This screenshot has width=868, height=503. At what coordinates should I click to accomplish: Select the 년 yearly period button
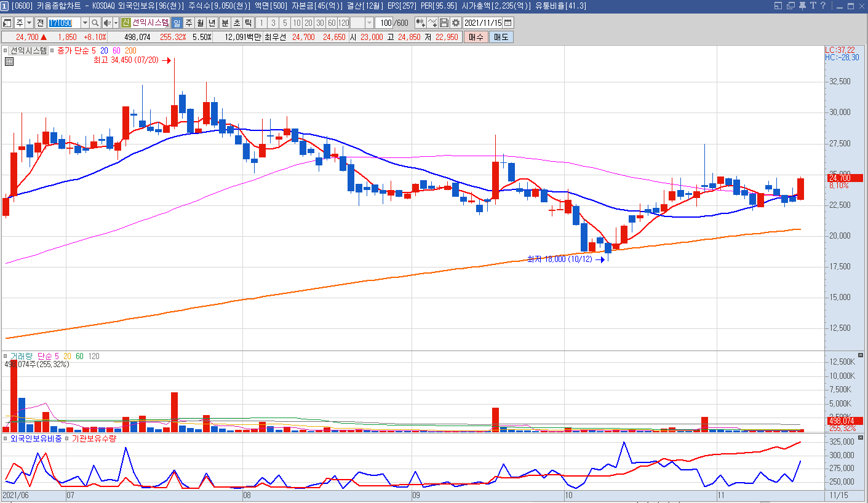point(212,23)
